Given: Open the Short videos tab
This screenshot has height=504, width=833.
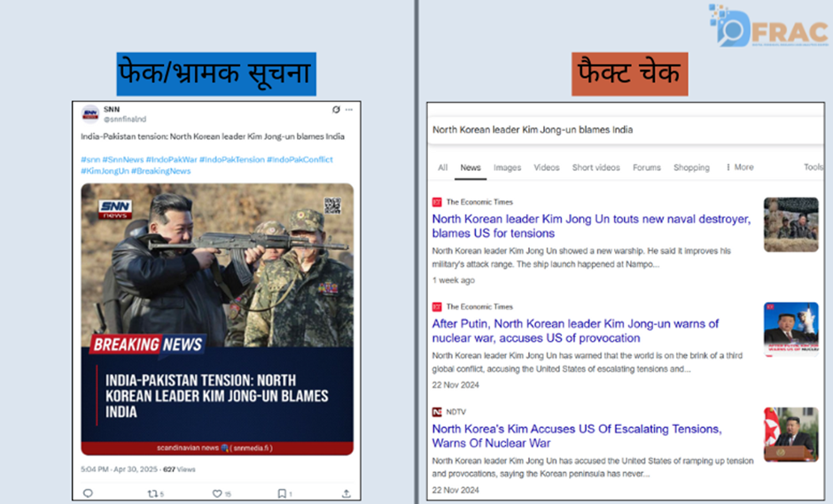Looking at the screenshot, I should (x=596, y=167).
